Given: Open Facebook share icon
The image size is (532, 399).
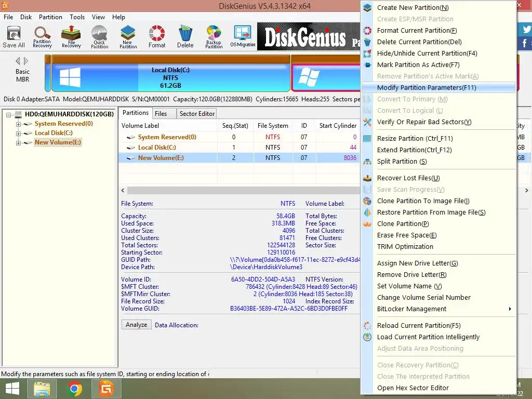Looking at the screenshot, I should pyautogui.click(x=526, y=43).
